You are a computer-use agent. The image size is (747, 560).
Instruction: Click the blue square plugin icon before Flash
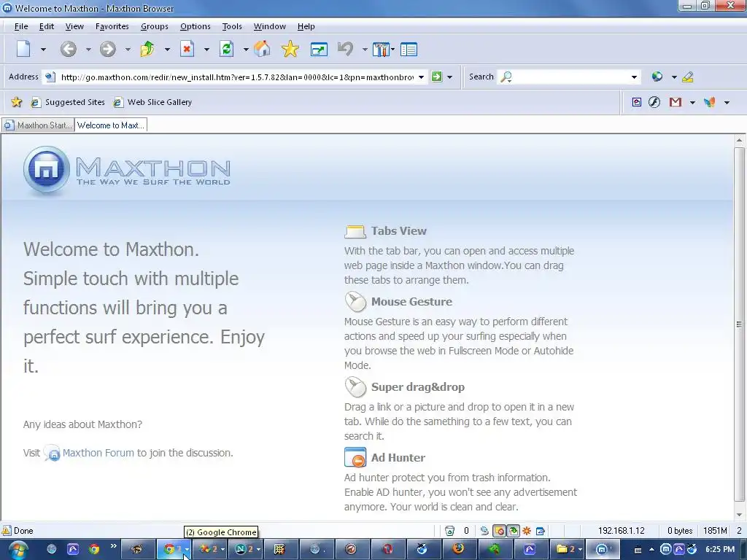(x=636, y=102)
